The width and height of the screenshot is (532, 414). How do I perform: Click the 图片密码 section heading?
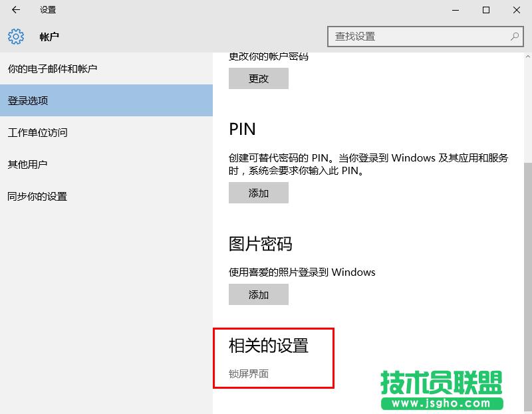point(259,244)
